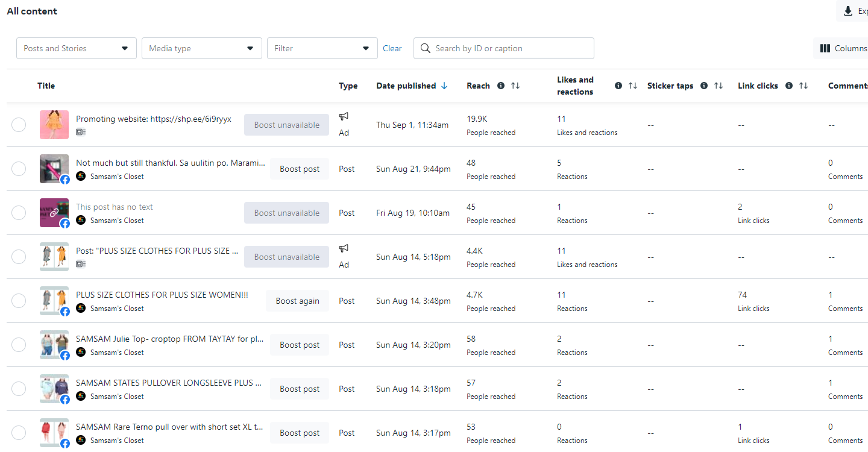
Task: Sort Link clicks column arrows
Action: (x=804, y=86)
